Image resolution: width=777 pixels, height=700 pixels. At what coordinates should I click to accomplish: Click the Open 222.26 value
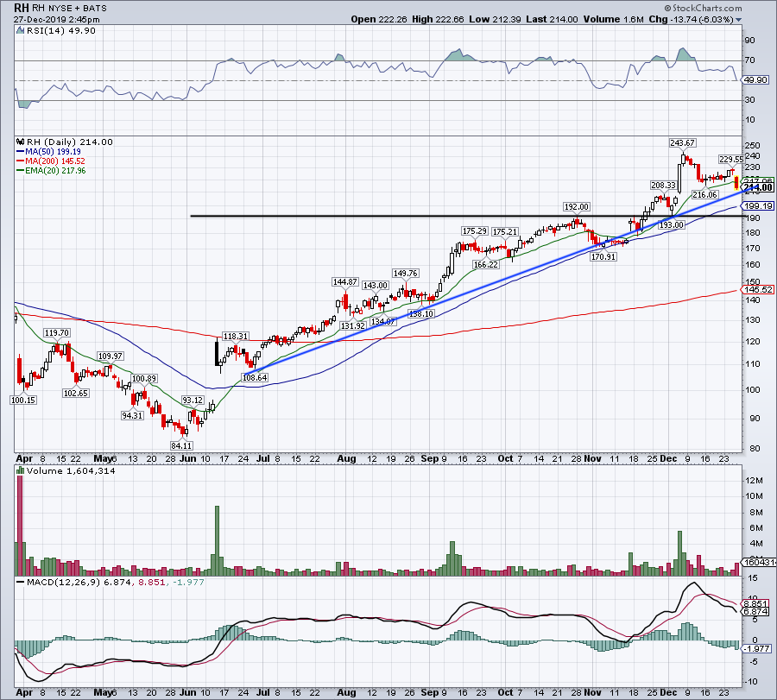pos(379,19)
